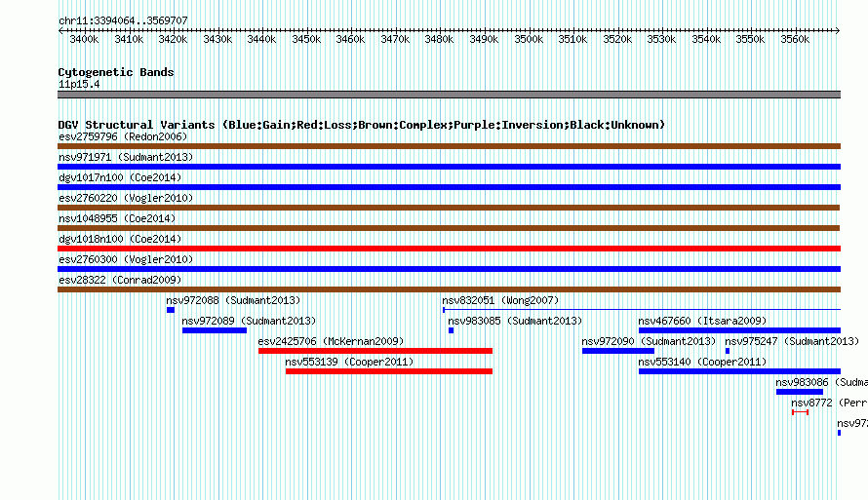Click the gray 11p15.4 cytogenetic band bar

449,95
